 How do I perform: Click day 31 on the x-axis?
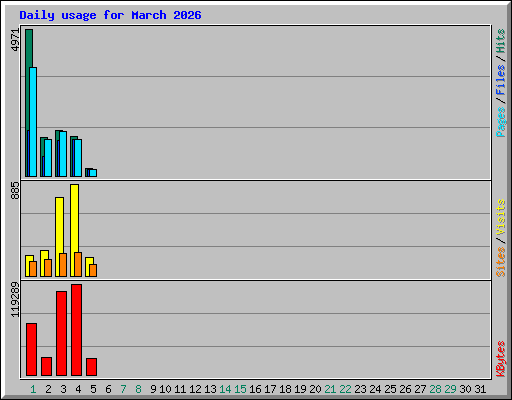point(480,389)
